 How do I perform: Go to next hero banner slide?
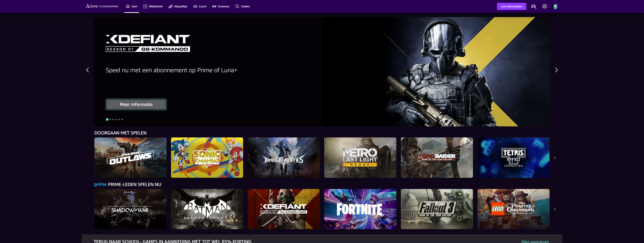point(556,70)
